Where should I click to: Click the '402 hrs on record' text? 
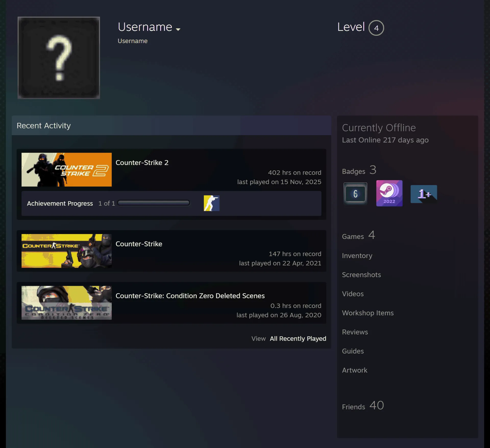click(295, 173)
